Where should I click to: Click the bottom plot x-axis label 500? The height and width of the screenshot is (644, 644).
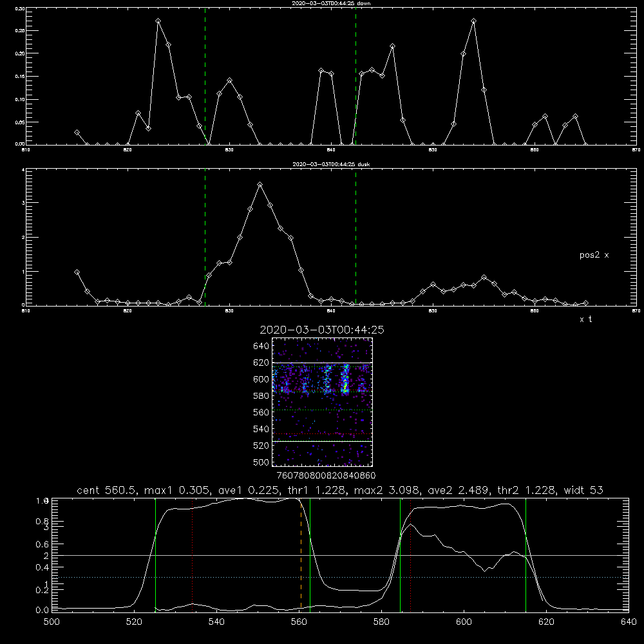52,622
